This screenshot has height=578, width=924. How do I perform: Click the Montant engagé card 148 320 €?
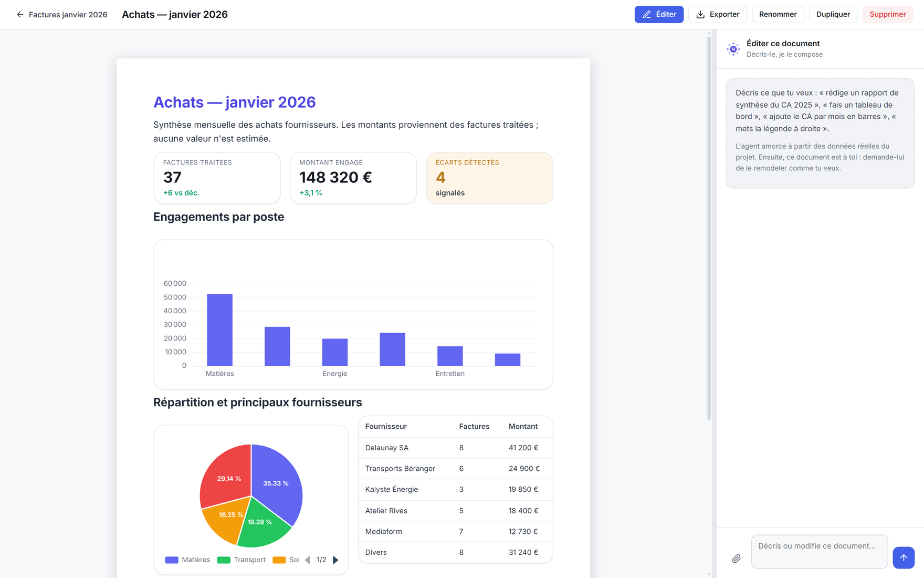point(353,178)
